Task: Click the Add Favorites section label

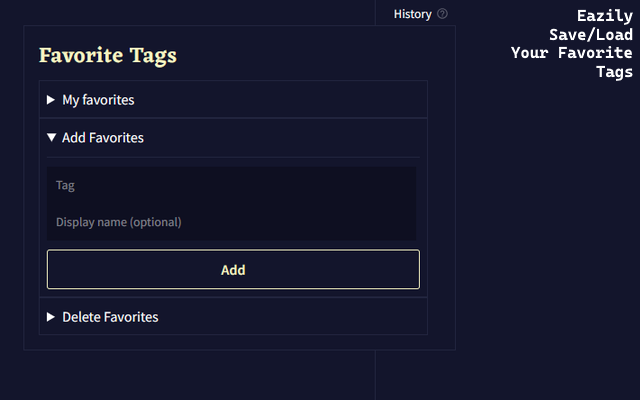Action: pos(103,138)
